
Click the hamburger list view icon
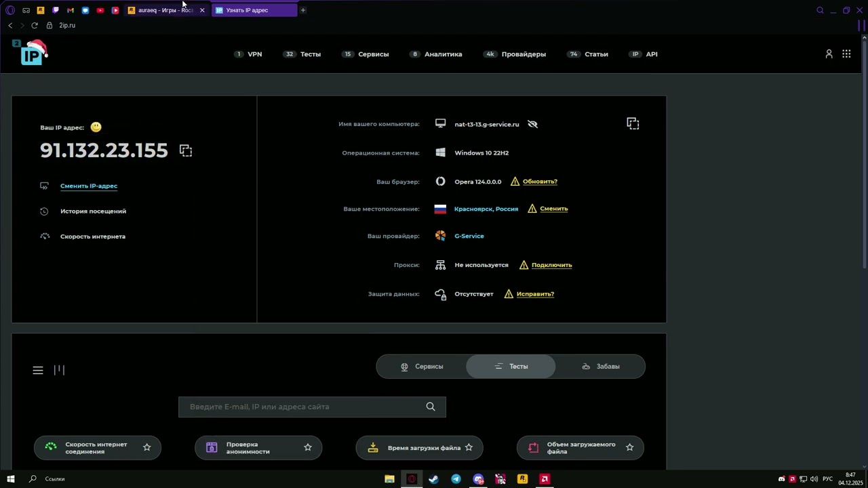pos(38,370)
